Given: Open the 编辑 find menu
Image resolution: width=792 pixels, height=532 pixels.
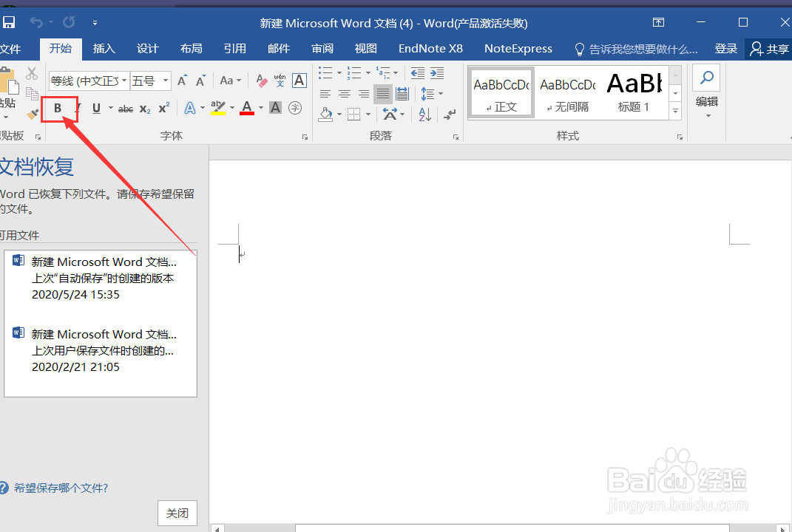Looking at the screenshot, I should [x=707, y=92].
